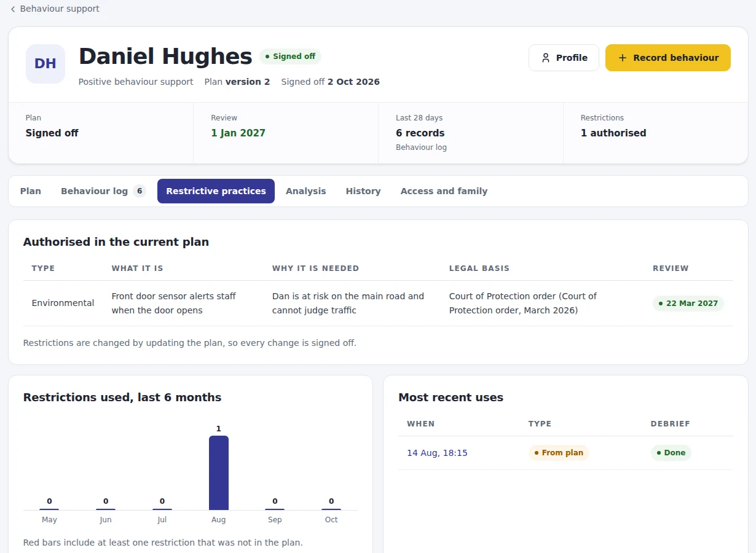This screenshot has width=756, height=553.
Task: Click the back chevron icon
Action: click(13, 9)
